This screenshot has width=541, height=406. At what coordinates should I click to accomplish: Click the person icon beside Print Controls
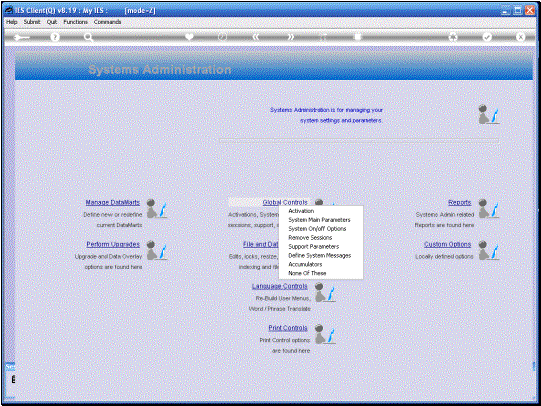tap(325, 334)
